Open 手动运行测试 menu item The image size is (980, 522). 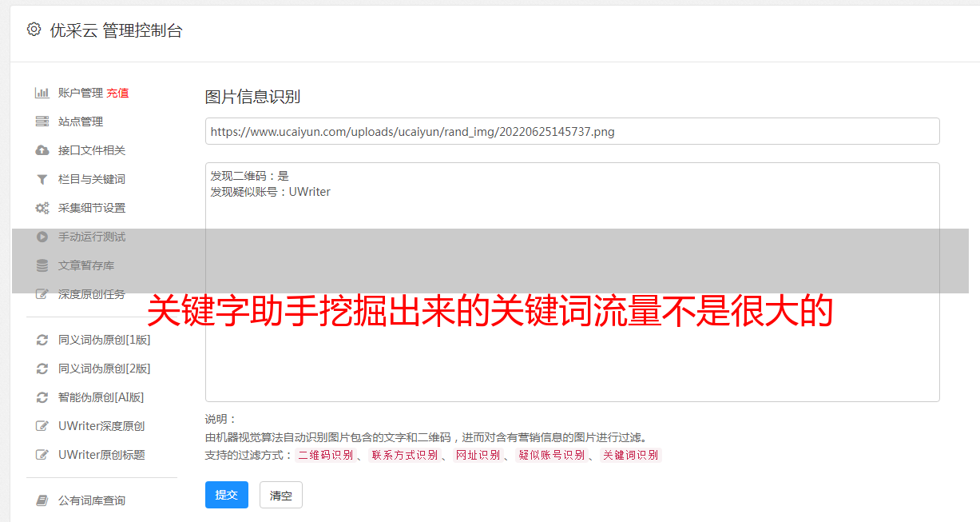(92, 237)
